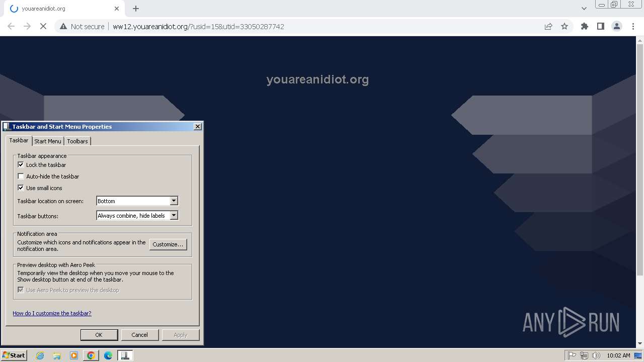Toggle the Chrome side panel
The width and height of the screenshot is (644, 362).
(x=601, y=26)
